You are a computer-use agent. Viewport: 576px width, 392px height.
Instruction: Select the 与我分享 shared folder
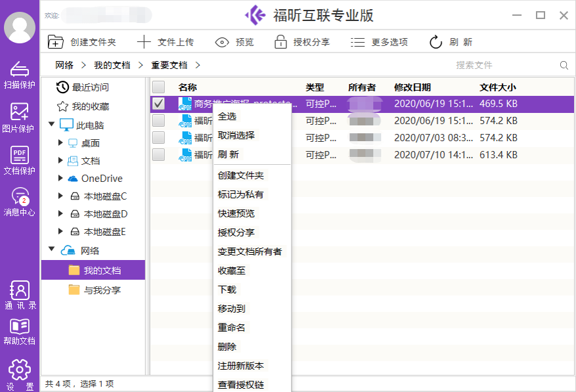pyautogui.click(x=95, y=290)
